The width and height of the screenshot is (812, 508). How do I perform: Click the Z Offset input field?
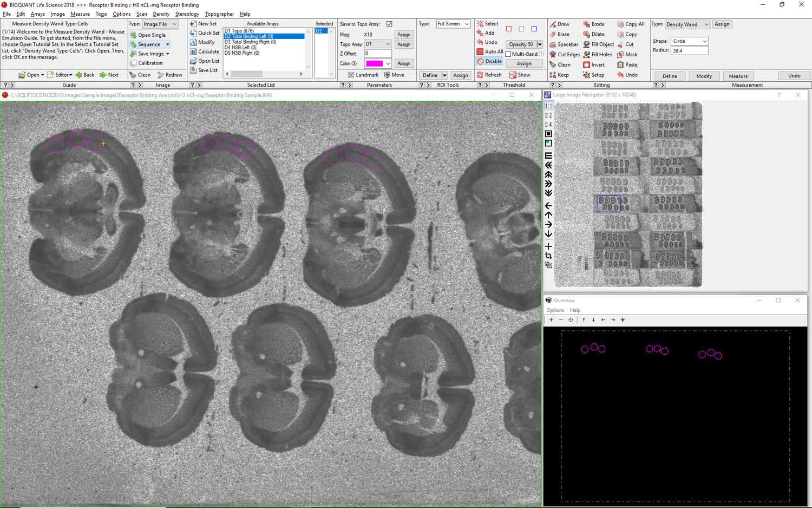pos(378,54)
